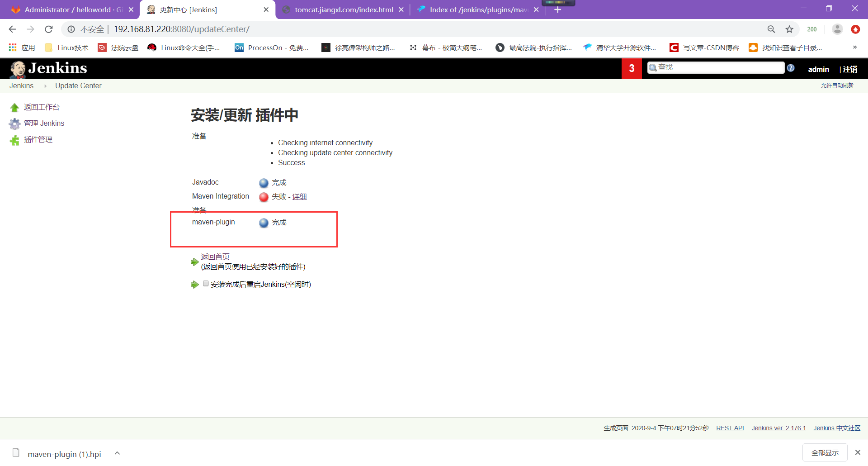The height and width of the screenshot is (466, 868).
Task: Toggle 允许自动刷新 auto-refresh
Action: coord(837,85)
